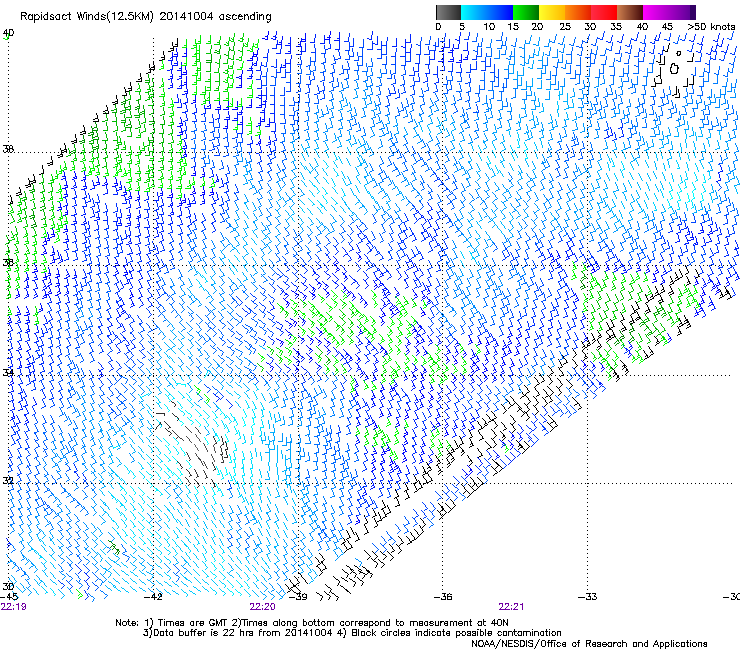Click the latitude label '34'
This screenshot has width=740, height=650.
(x=8, y=372)
